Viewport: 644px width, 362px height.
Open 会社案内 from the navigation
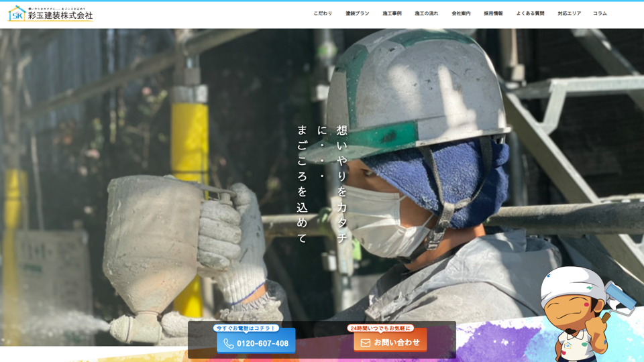pos(461,13)
